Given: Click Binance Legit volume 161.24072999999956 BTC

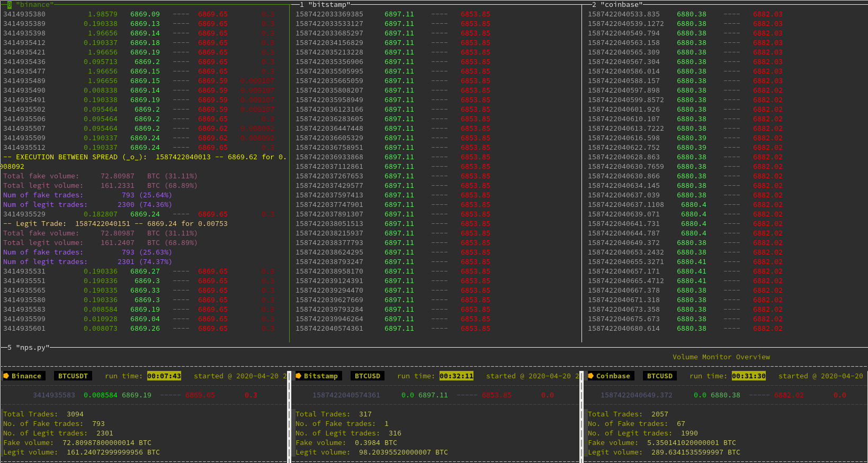Looking at the screenshot, I should (x=82, y=452).
